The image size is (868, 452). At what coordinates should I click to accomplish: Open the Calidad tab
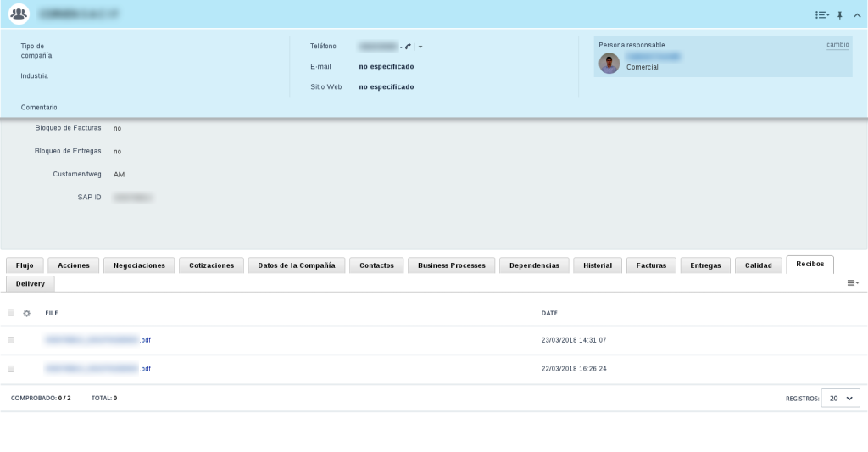coord(759,265)
